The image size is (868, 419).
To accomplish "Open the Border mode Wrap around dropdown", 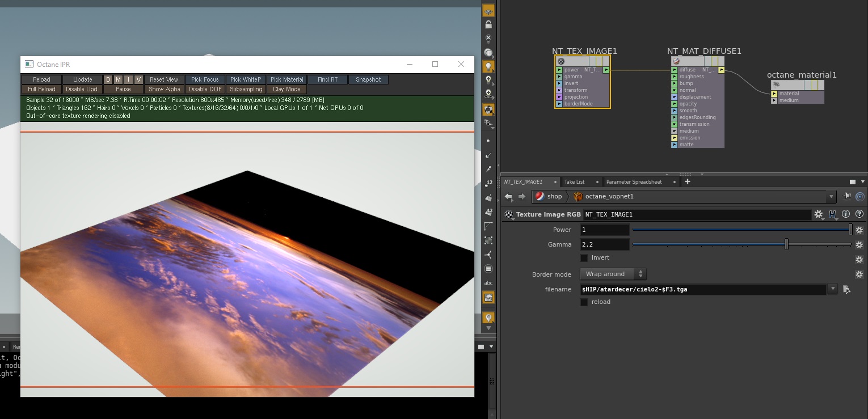I will click(613, 274).
